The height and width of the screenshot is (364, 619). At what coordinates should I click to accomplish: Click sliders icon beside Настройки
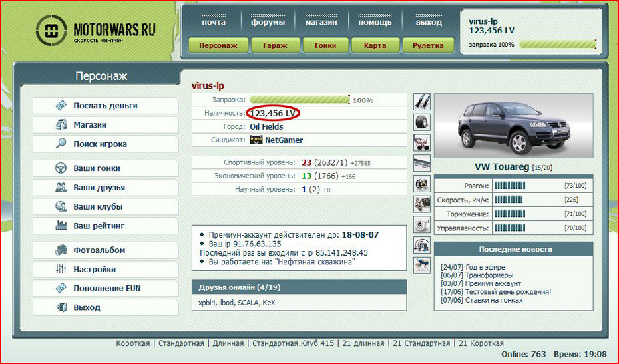pos(61,269)
